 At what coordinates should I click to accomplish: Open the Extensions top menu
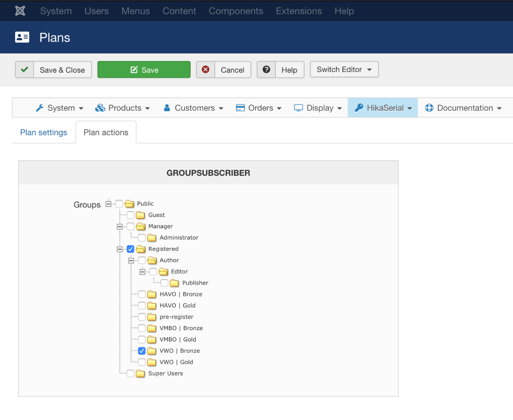(x=299, y=11)
